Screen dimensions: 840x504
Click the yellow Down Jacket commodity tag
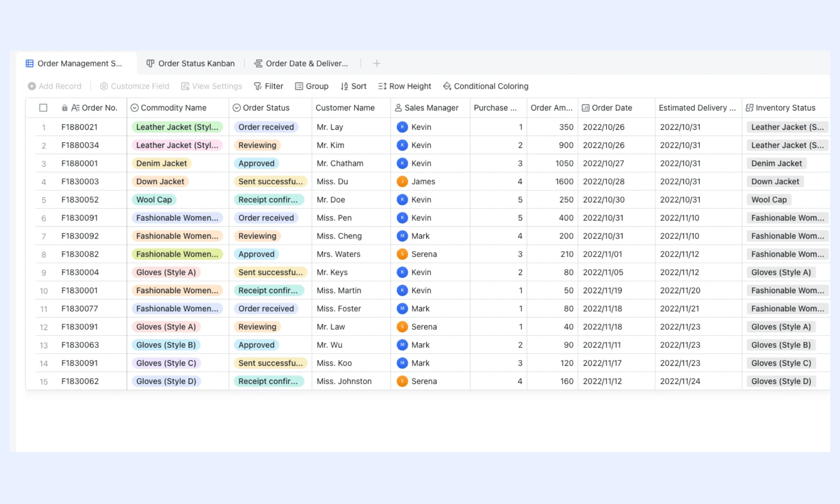pos(160,181)
